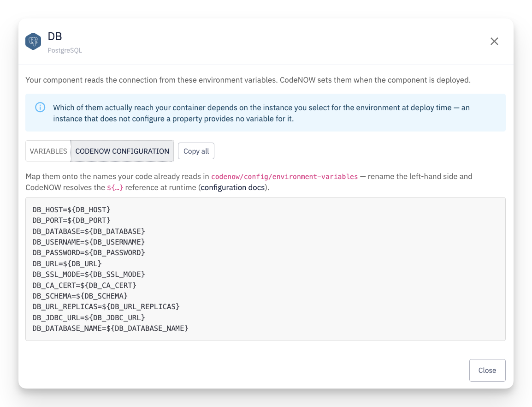The width and height of the screenshot is (532, 407).
Task: Click the codenow/config/environment-variables path
Action: point(284,177)
